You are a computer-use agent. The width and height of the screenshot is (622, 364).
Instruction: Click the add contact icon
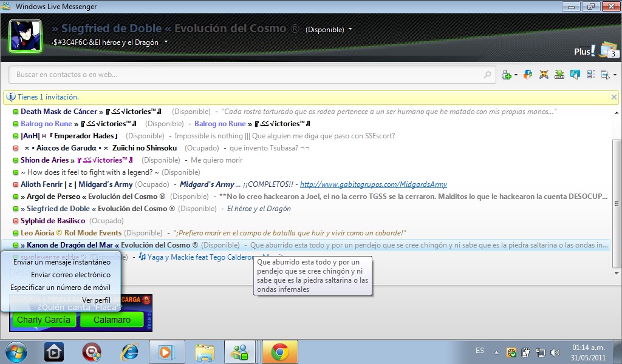(x=507, y=75)
